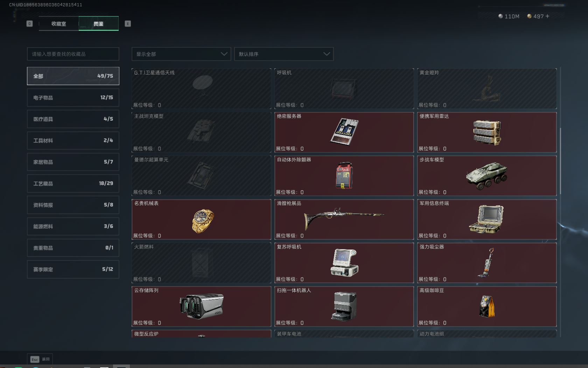The height and width of the screenshot is (368, 588).
Task: Switch to the 收藏室 tab
Action: (59, 24)
